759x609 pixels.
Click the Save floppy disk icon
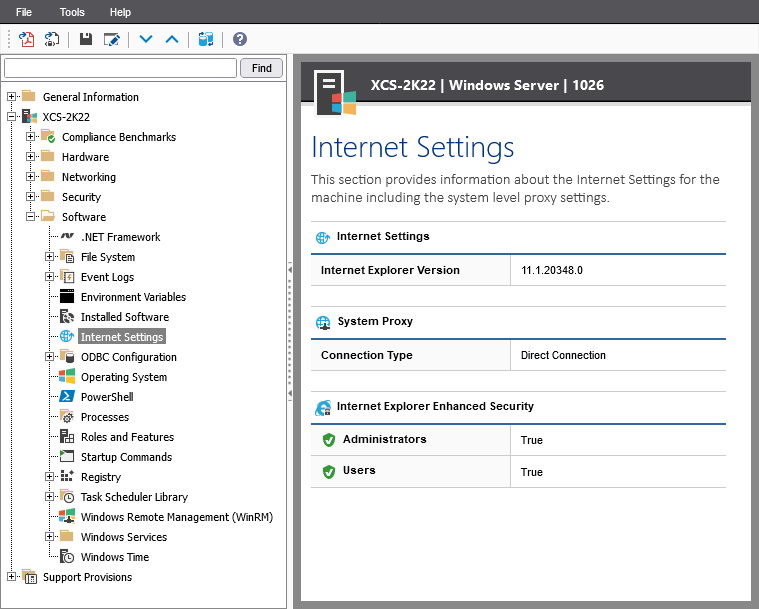(x=86, y=39)
